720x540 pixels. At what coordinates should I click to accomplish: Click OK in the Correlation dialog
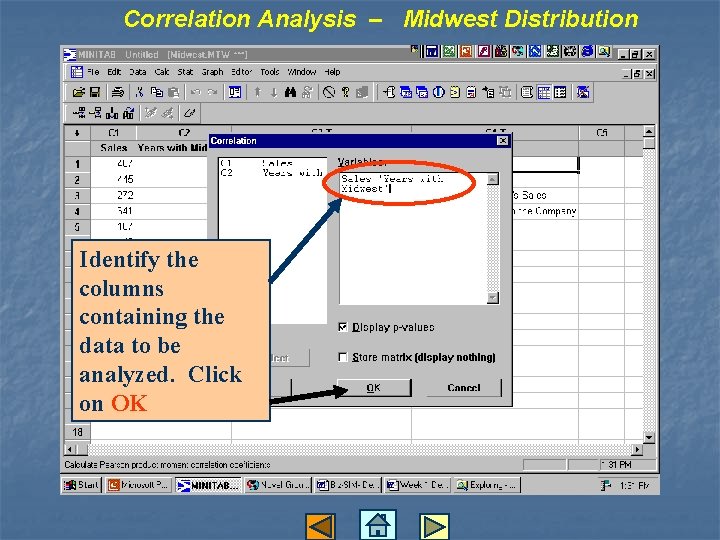point(374,388)
